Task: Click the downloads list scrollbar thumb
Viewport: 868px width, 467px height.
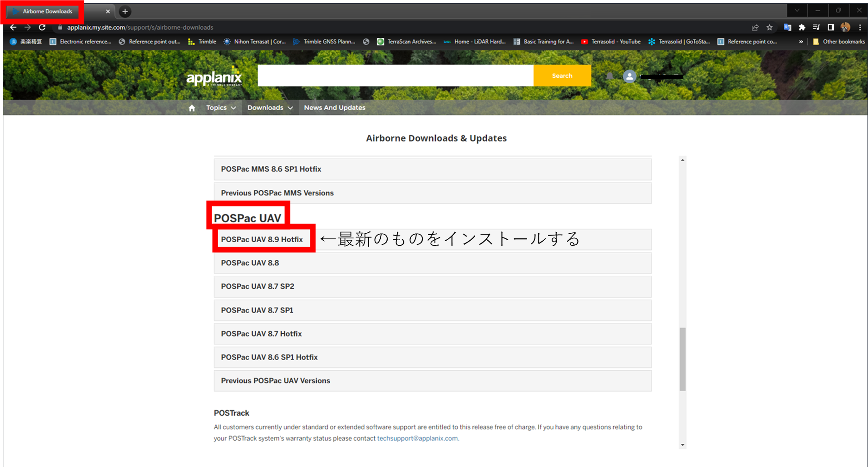Action: click(x=682, y=359)
